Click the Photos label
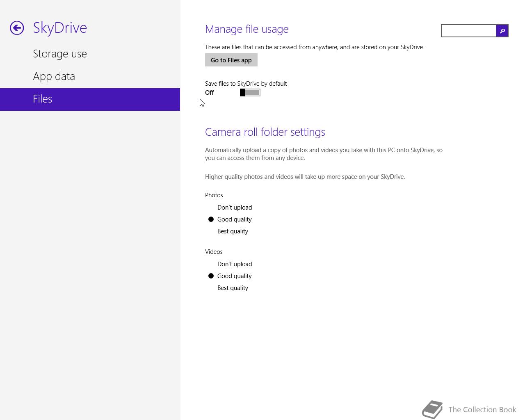 point(214,195)
